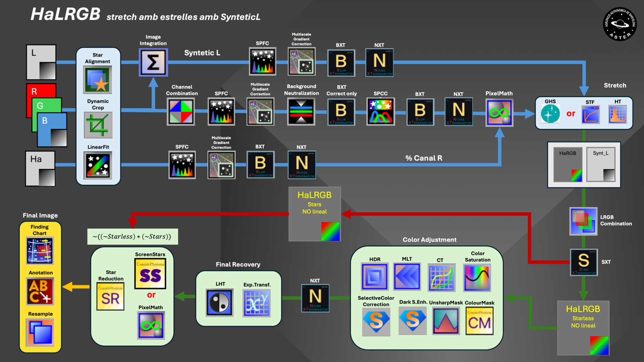
Task: Click the ~((~Starless) * (~Stars)) formula box
Action: coord(132,237)
